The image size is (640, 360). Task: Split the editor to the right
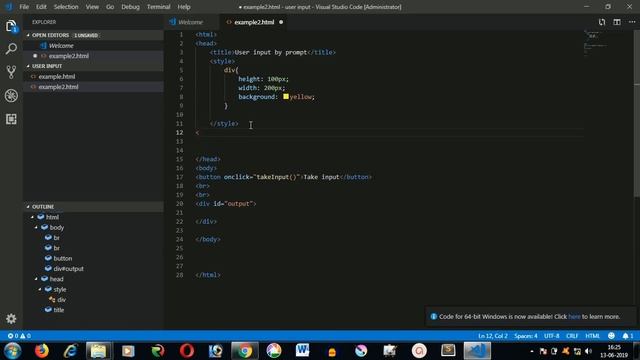pos(617,22)
